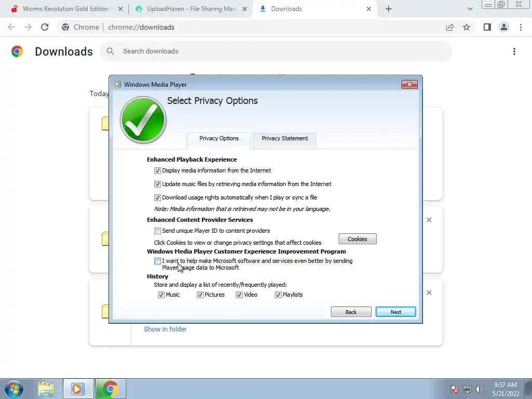The width and height of the screenshot is (532, 399).
Task: Open the Action Center flag icon
Action: pos(455,389)
